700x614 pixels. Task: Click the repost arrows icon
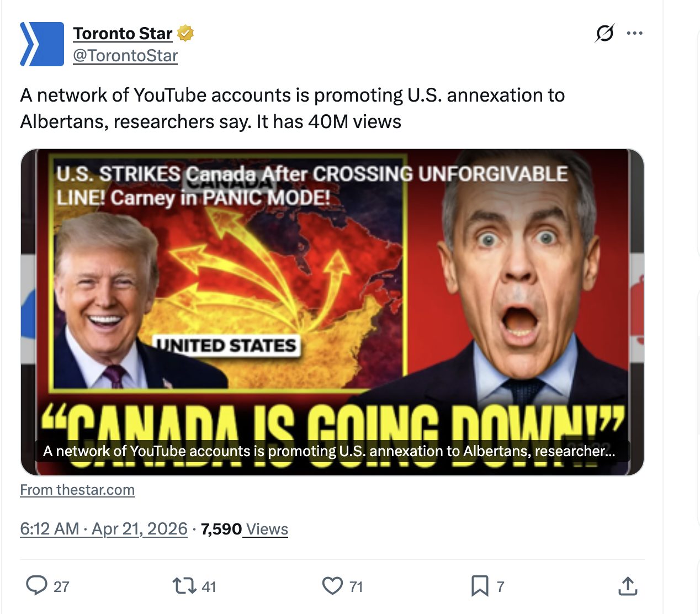click(184, 586)
